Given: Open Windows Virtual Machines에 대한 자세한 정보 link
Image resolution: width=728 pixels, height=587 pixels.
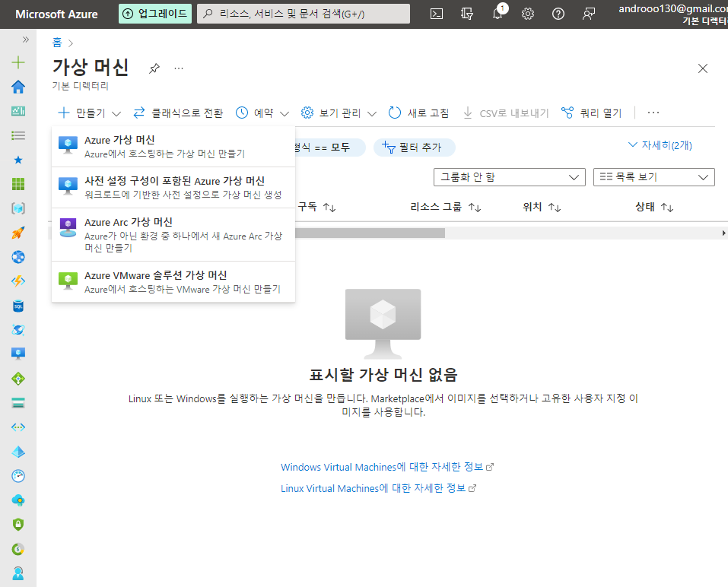Looking at the screenshot, I should [x=386, y=467].
